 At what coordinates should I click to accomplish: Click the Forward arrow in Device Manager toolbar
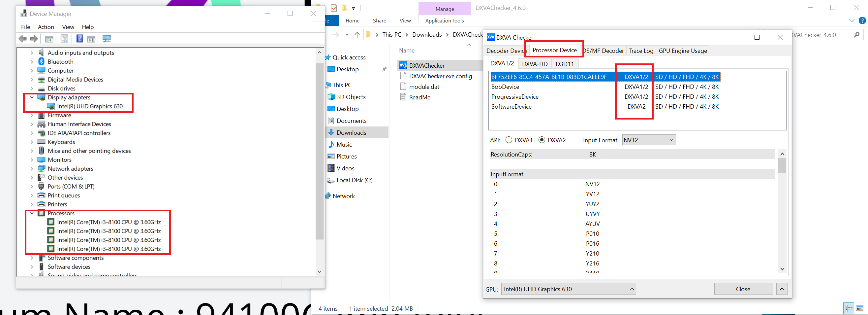point(34,39)
